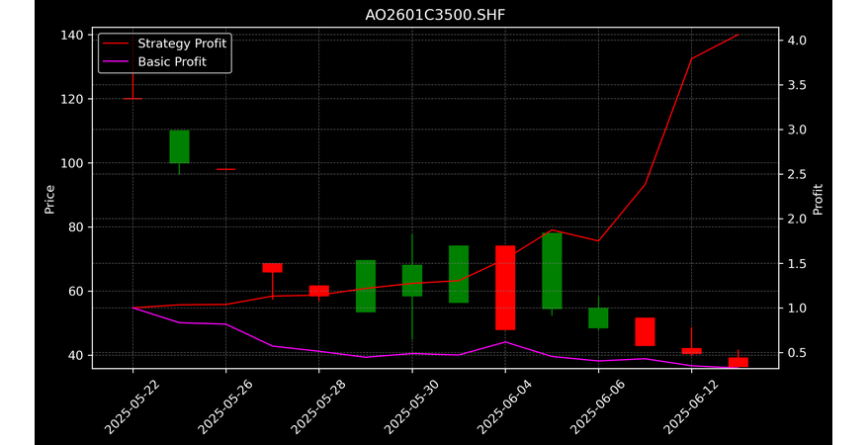This screenshot has height=445, width=868.
Task: Select the 2025-06-04 date label
Action: tap(504, 406)
